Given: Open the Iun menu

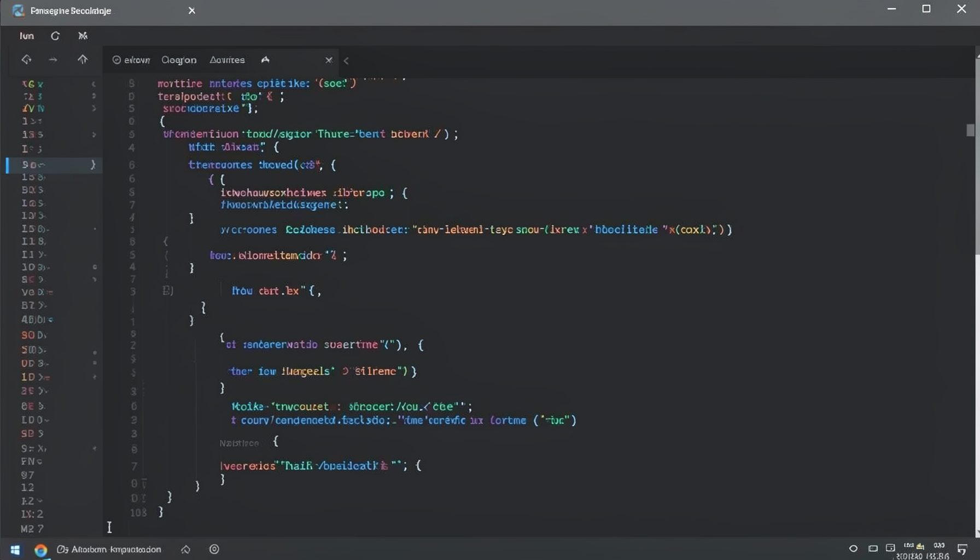Looking at the screenshot, I should point(26,36).
